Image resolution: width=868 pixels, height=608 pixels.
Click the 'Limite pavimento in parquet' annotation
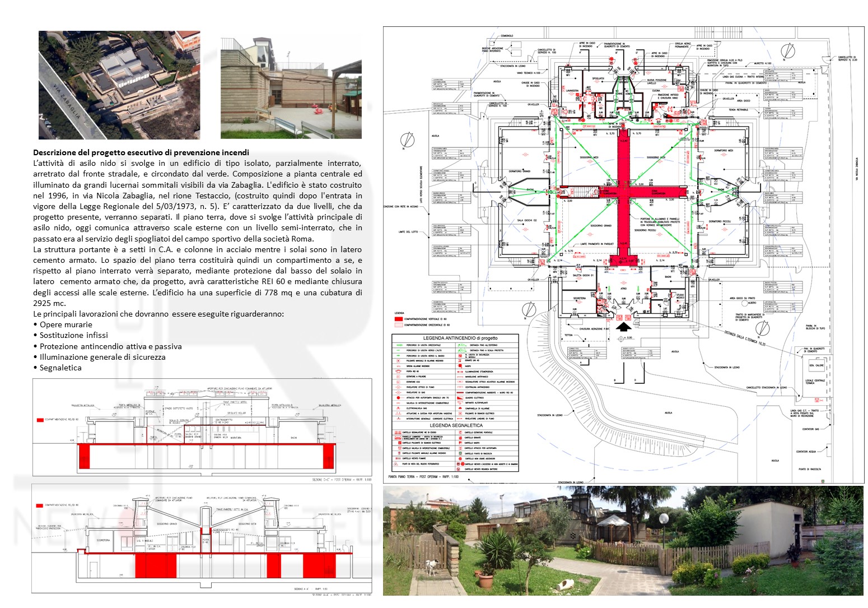597,244
